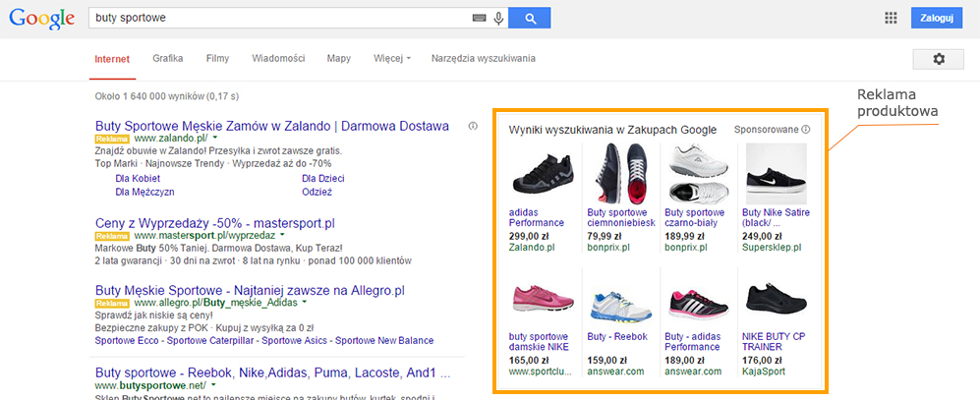Click the czarno-biały bonprix shoe image
This screenshot has height=400, width=980.
click(x=698, y=174)
